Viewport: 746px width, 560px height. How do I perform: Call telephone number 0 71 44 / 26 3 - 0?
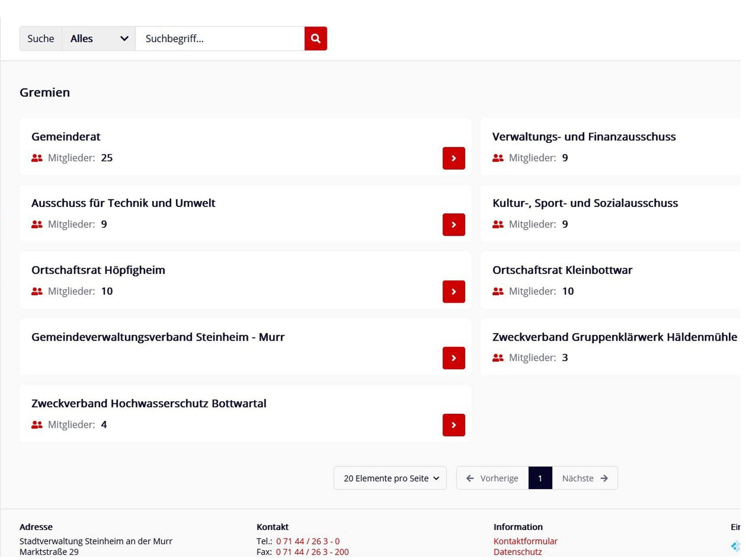(308, 541)
